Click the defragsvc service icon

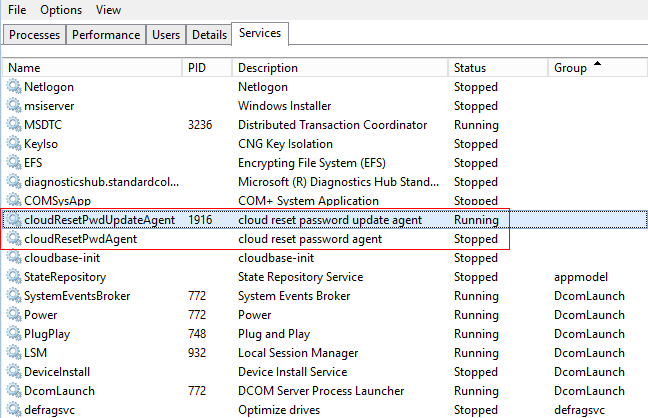click(x=14, y=410)
